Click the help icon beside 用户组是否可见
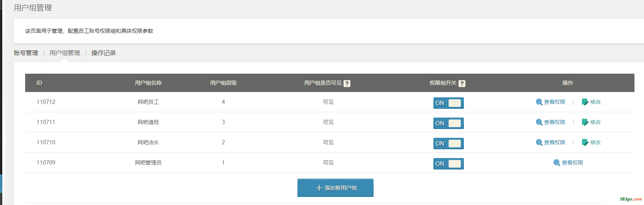 [347, 84]
